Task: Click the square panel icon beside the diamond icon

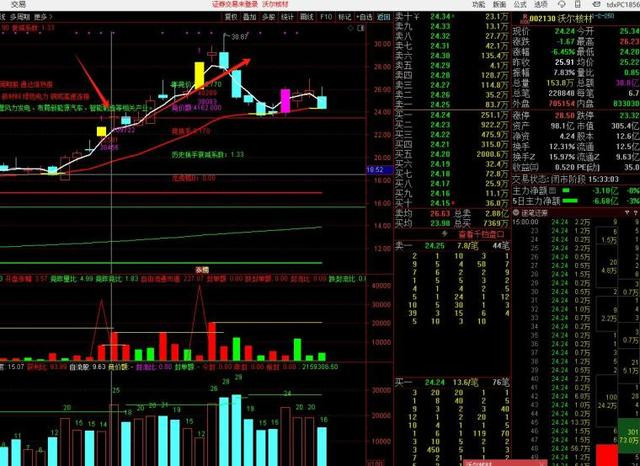Action: 360,28
